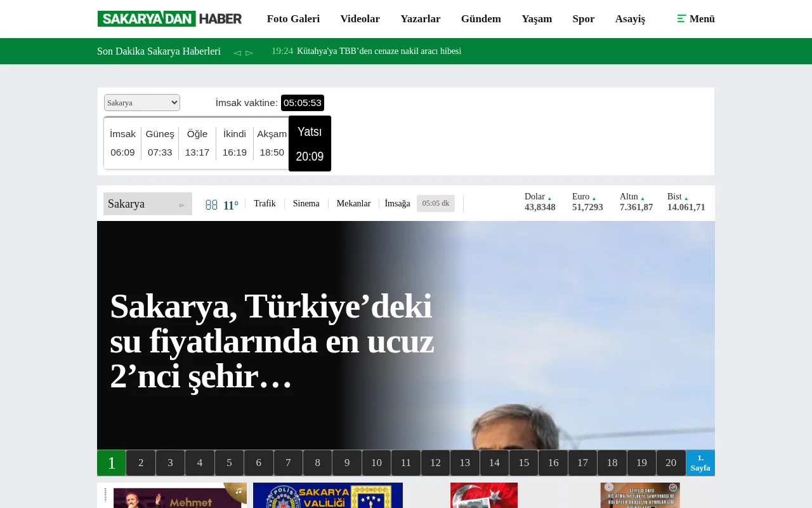The height and width of the screenshot is (508, 812).
Task: Click the Dolar green up arrow indicator
Action: pos(549,197)
